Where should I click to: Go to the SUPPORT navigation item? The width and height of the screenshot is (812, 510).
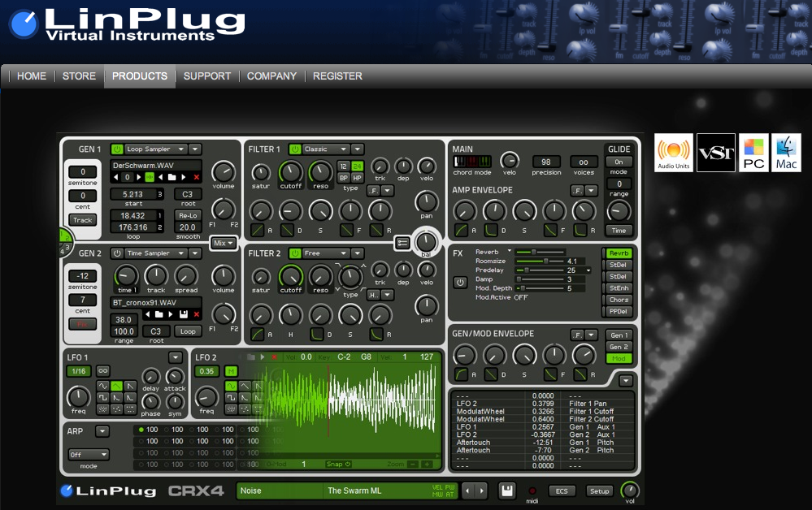pyautogui.click(x=206, y=76)
